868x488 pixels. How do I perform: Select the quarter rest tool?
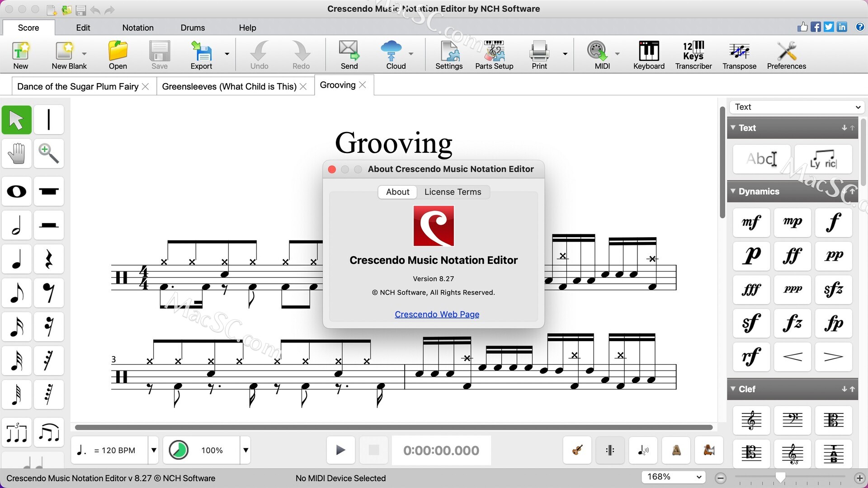coord(48,258)
